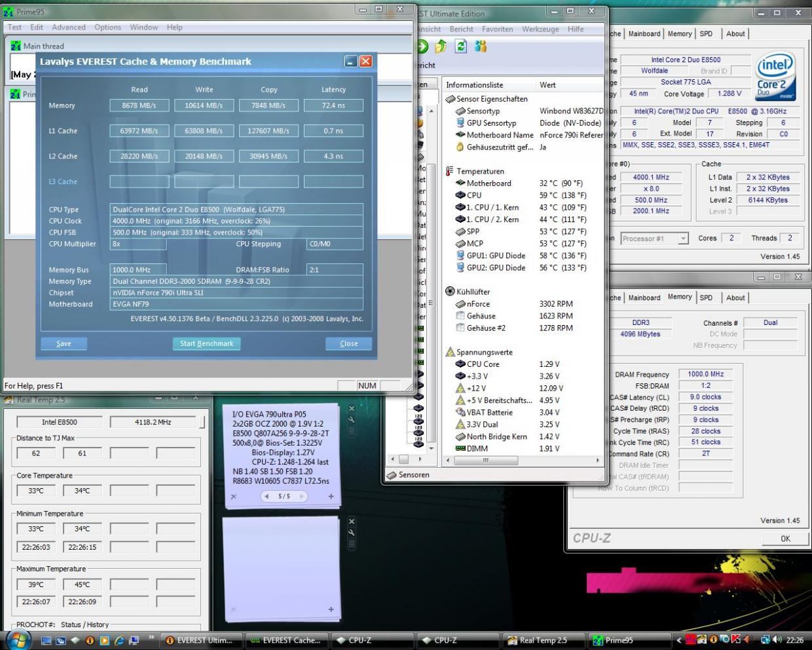Click the Start Benchmark button
The image size is (812, 650).
(x=207, y=343)
